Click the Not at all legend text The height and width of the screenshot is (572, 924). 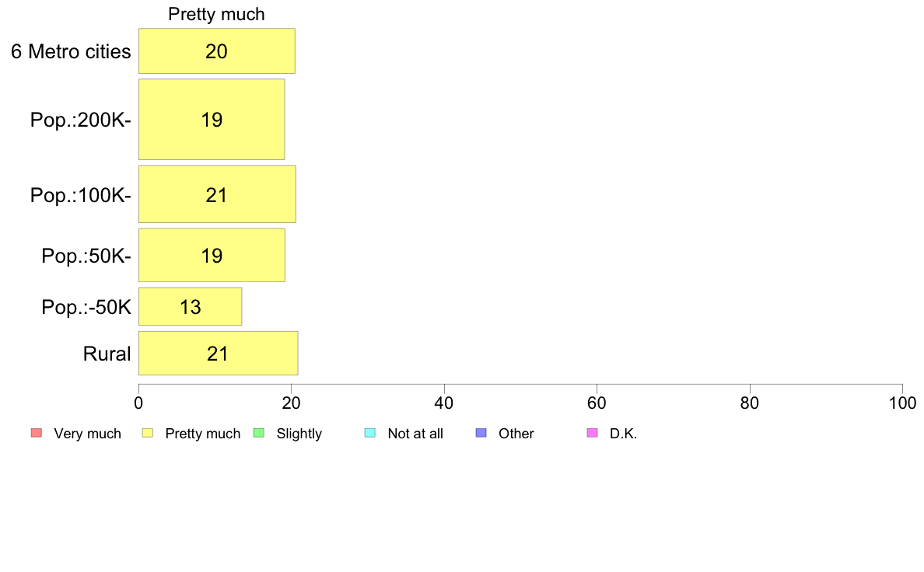pos(415,434)
